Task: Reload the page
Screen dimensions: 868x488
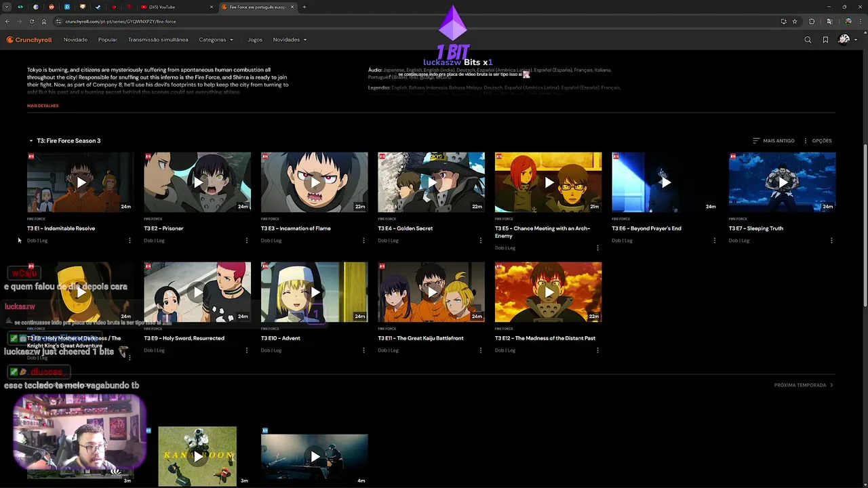Action: [31, 21]
